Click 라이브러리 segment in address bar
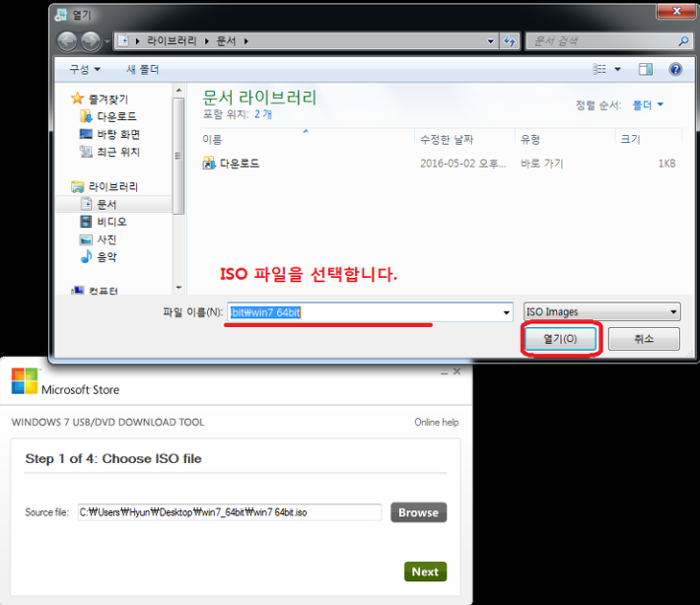 (172, 41)
